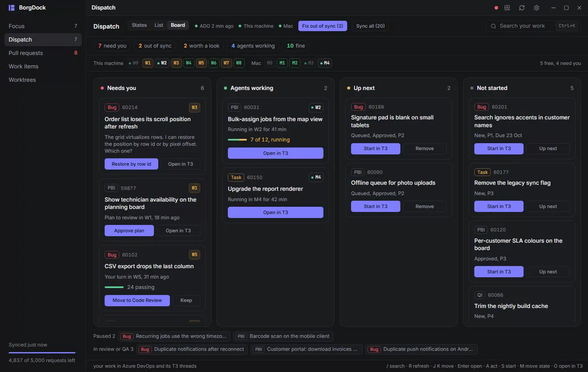
Task: Switch to the States view tab
Action: click(x=139, y=25)
